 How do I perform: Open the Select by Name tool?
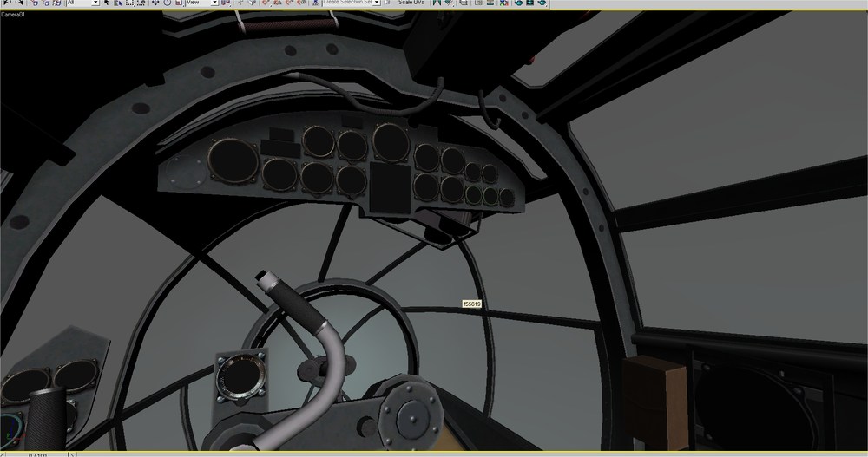[118, 3]
